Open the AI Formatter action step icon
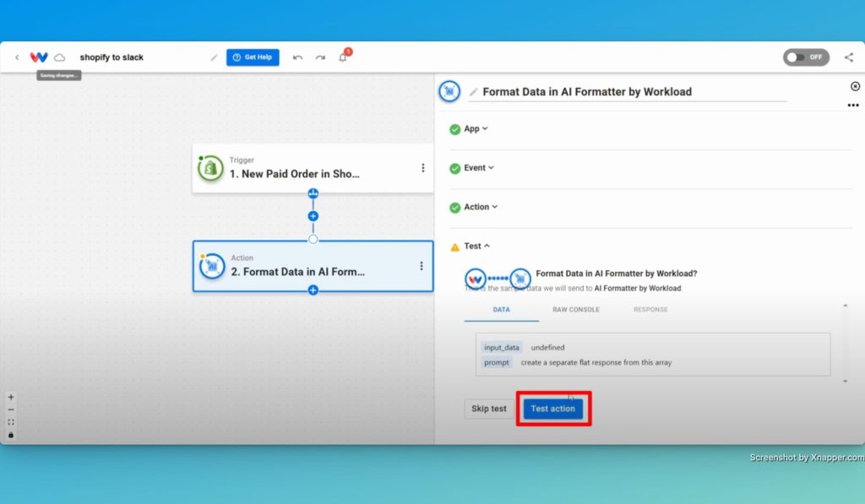 (x=212, y=266)
